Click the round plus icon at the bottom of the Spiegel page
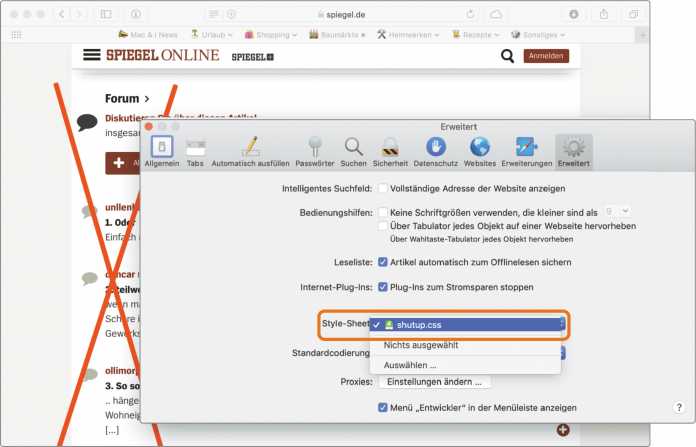Image resolution: width=696 pixels, height=447 pixels. pyautogui.click(x=563, y=430)
